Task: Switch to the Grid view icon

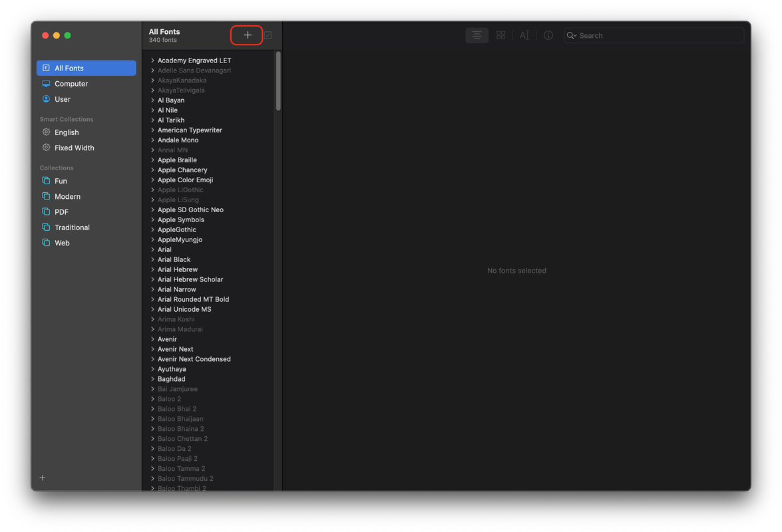Action: click(500, 35)
